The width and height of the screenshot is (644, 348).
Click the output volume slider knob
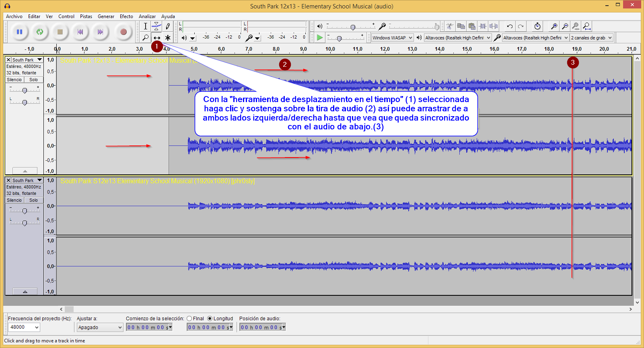(x=353, y=27)
